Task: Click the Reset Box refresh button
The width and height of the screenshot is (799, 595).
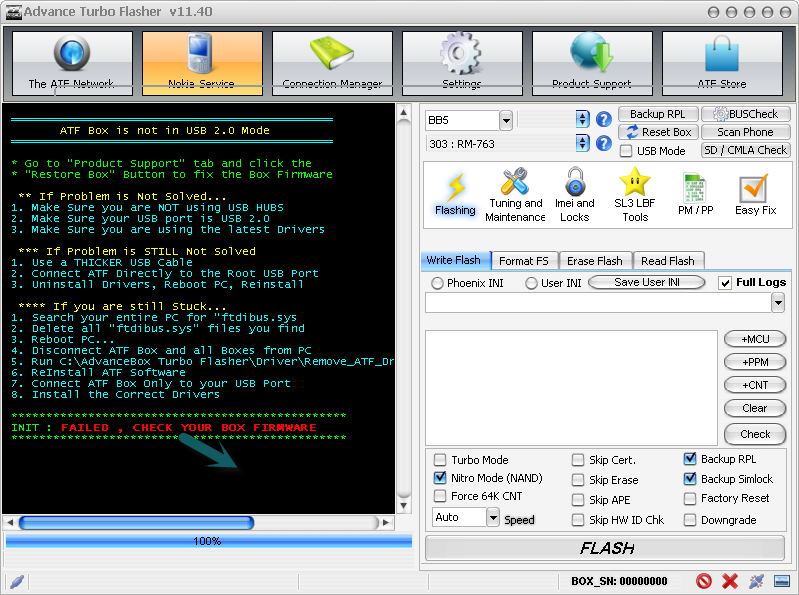Action: tap(658, 132)
